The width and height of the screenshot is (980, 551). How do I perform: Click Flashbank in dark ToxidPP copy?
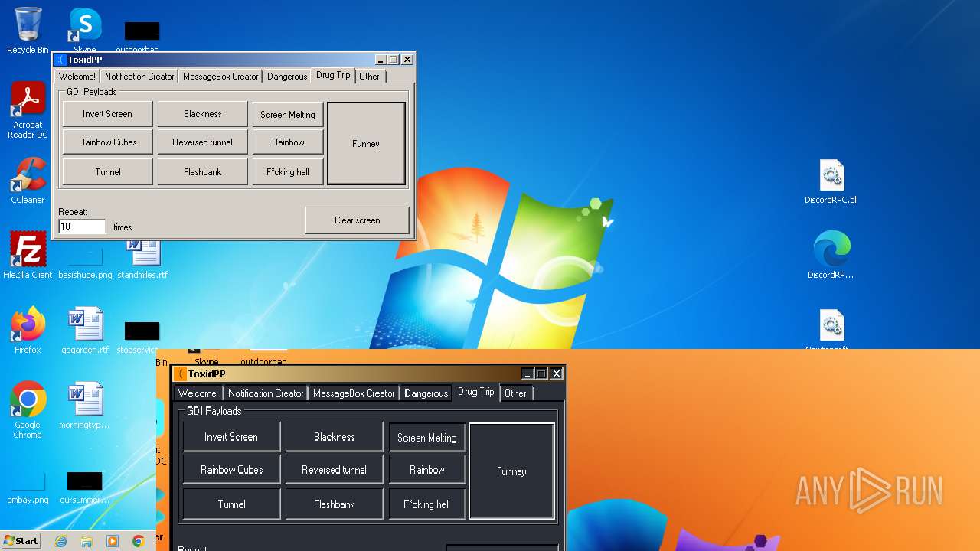(x=335, y=504)
